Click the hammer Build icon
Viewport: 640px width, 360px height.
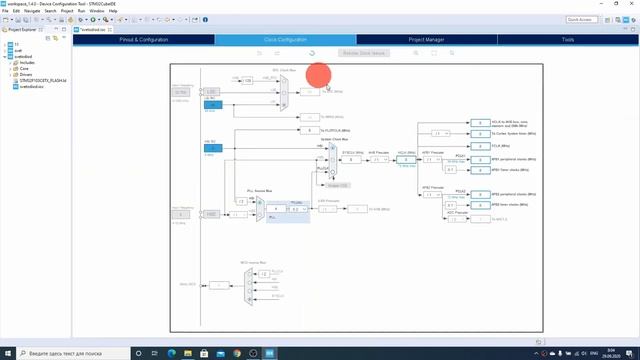[x=71, y=20]
